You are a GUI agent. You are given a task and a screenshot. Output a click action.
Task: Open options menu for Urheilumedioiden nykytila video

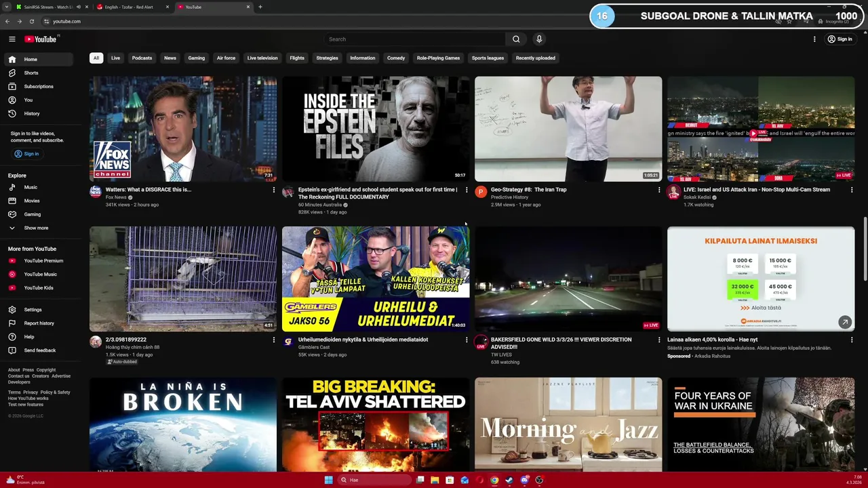pyautogui.click(x=467, y=340)
